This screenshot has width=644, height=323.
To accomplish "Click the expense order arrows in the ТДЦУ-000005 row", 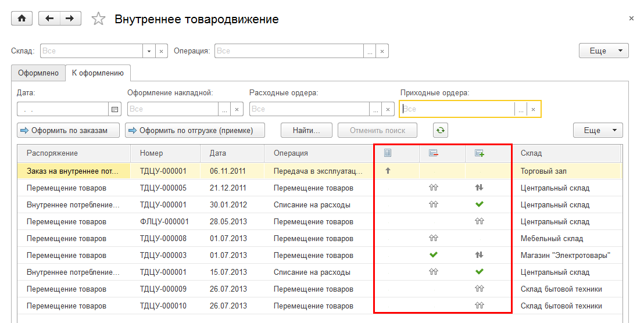I will click(x=433, y=188).
